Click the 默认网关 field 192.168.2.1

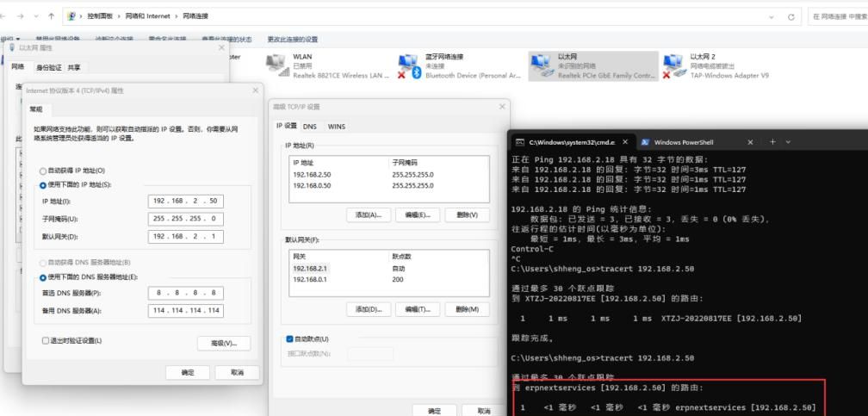pyautogui.click(x=185, y=237)
